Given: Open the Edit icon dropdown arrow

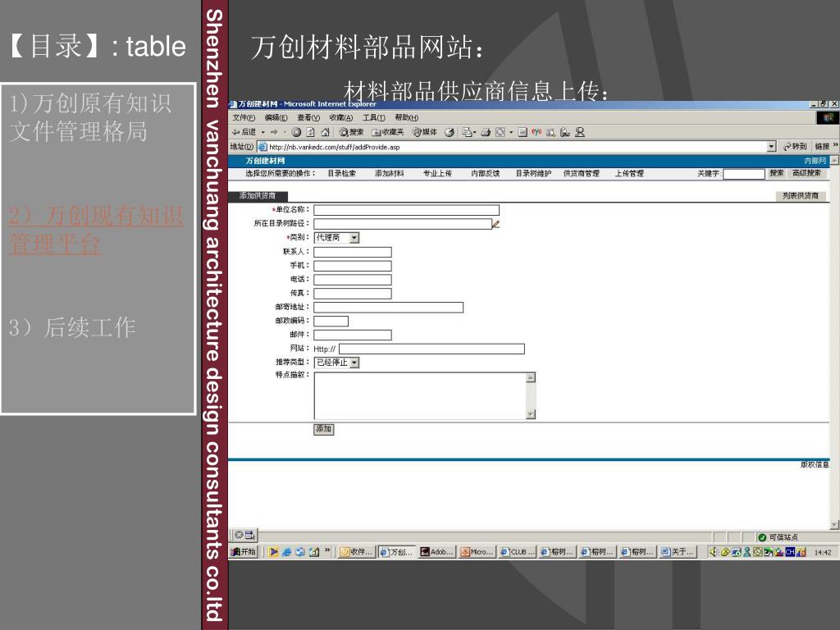Looking at the screenshot, I should (510, 132).
